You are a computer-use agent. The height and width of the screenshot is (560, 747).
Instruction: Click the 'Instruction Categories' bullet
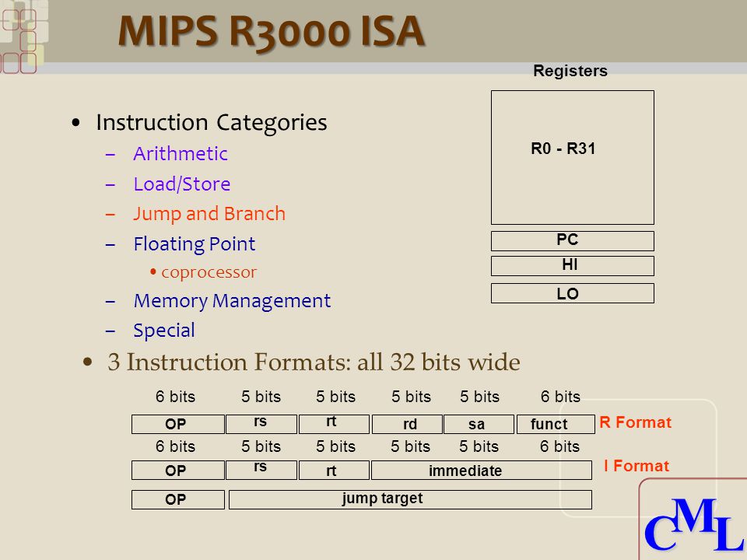(x=212, y=122)
